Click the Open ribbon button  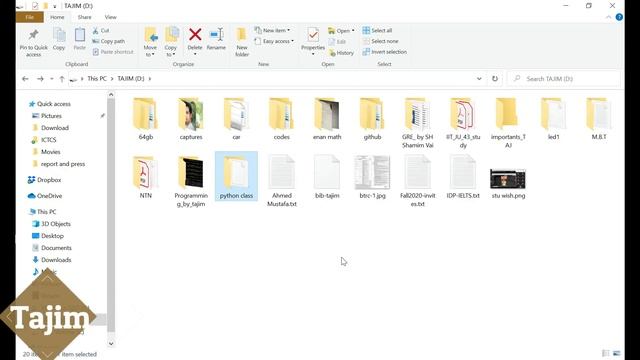coord(341,31)
